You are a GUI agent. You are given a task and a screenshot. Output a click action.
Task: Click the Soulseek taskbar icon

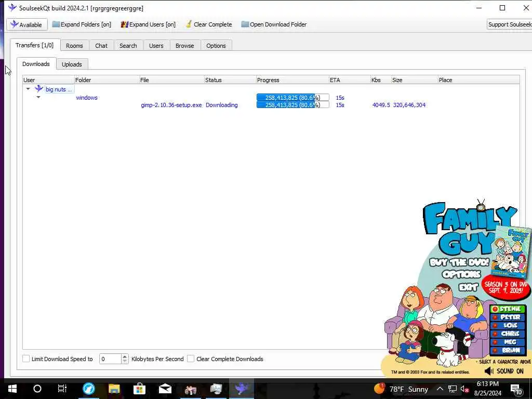241,389
